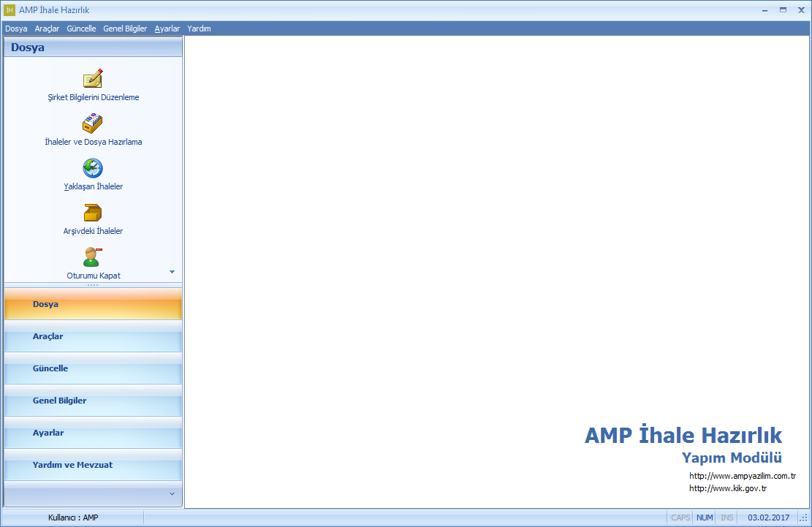Visit the kik.gov.tr link
The width and height of the screenshot is (812, 527).
pyautogui.click(x=727, y=488)
